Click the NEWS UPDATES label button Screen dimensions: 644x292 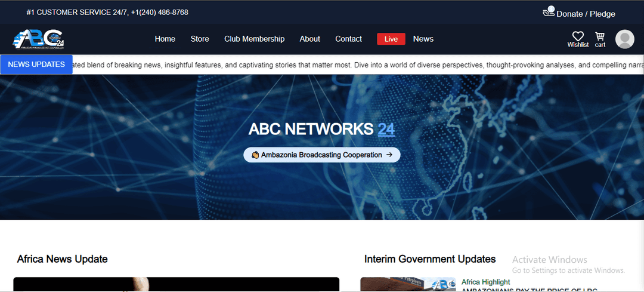click(x=36, y=64)
